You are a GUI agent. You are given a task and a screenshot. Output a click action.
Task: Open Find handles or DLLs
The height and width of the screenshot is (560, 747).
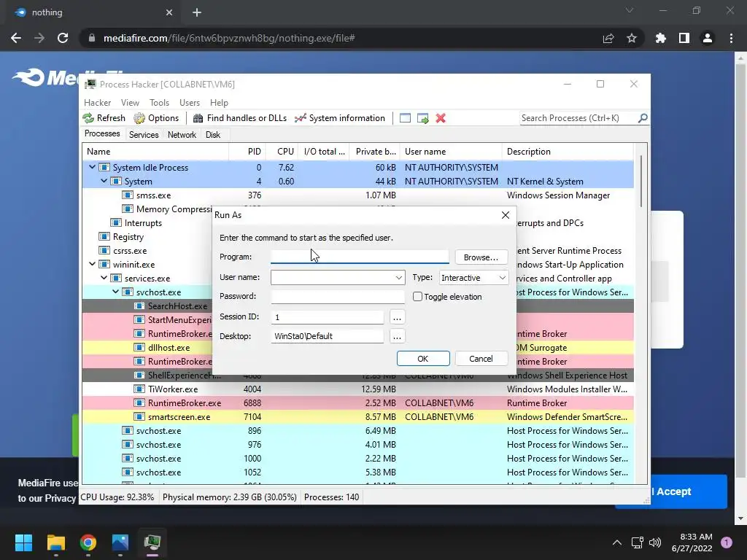point(239,118)
